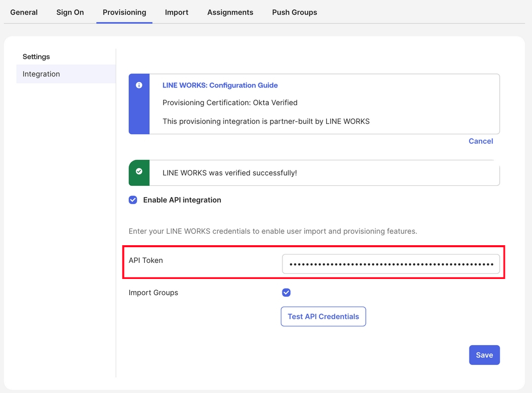This screenshot has width=532, height=393.
Task: Switch to the Sign On tab
Action: click(70, 12)
